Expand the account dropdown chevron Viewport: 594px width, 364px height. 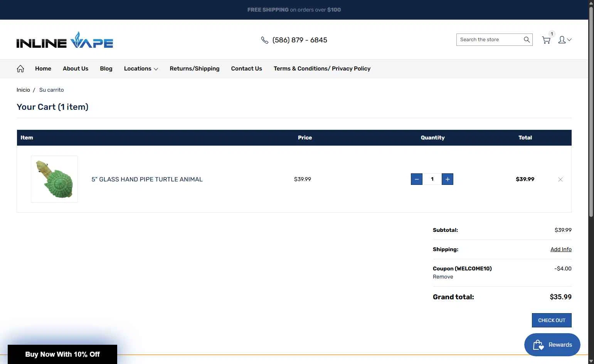(x=569, y=40)
